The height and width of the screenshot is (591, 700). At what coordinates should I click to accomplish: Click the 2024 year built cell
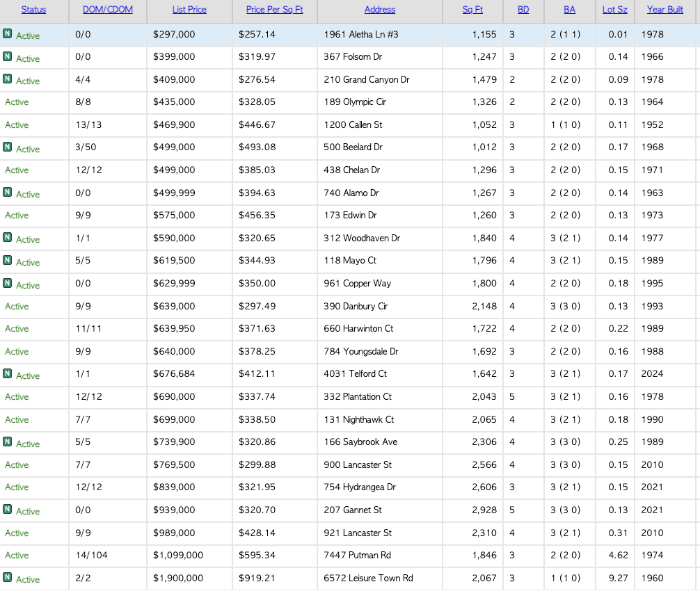652,373
